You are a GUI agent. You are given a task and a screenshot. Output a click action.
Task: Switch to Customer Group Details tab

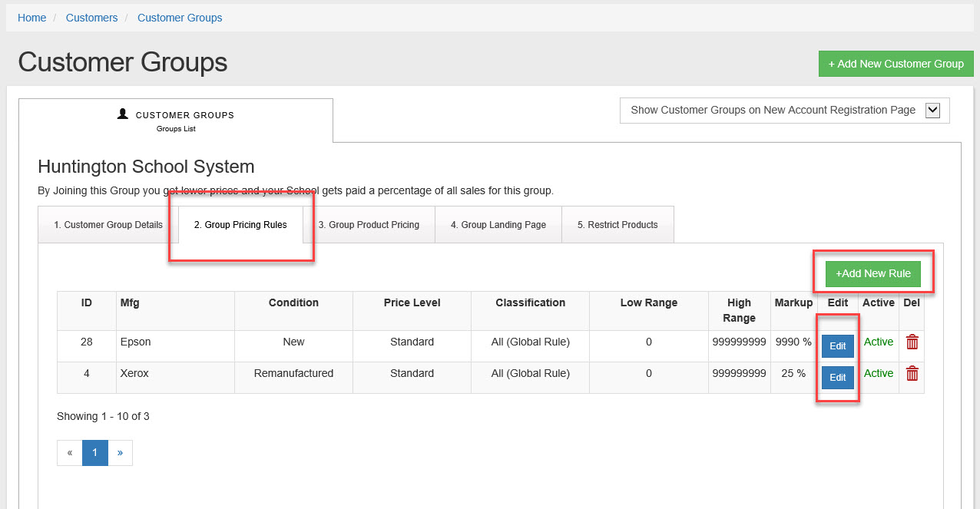click(x=108, y=225)
